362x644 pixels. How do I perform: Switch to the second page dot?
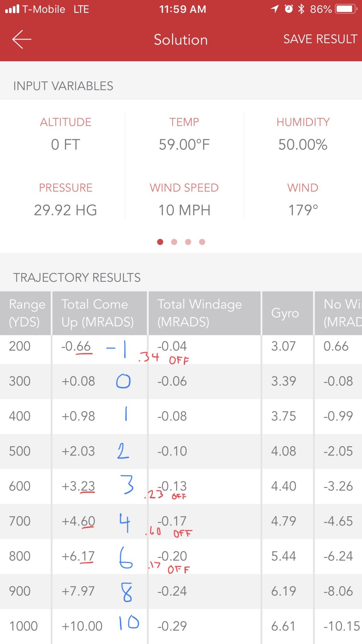coord(174,242)
